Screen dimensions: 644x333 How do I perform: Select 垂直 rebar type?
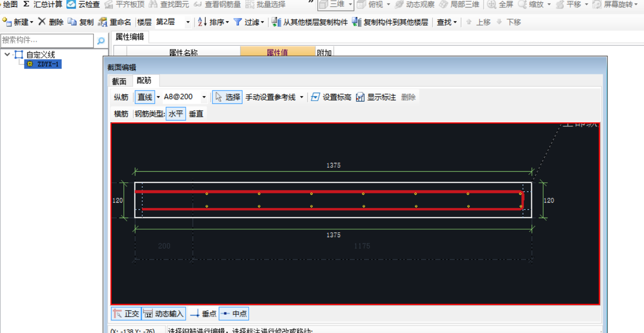tap(196, 114)
